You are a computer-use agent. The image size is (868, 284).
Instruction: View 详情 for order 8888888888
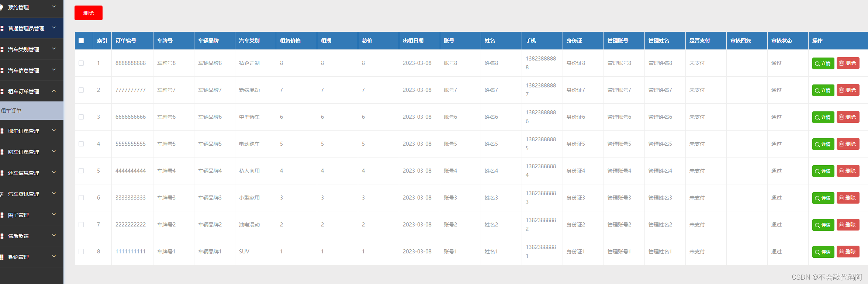823,63
